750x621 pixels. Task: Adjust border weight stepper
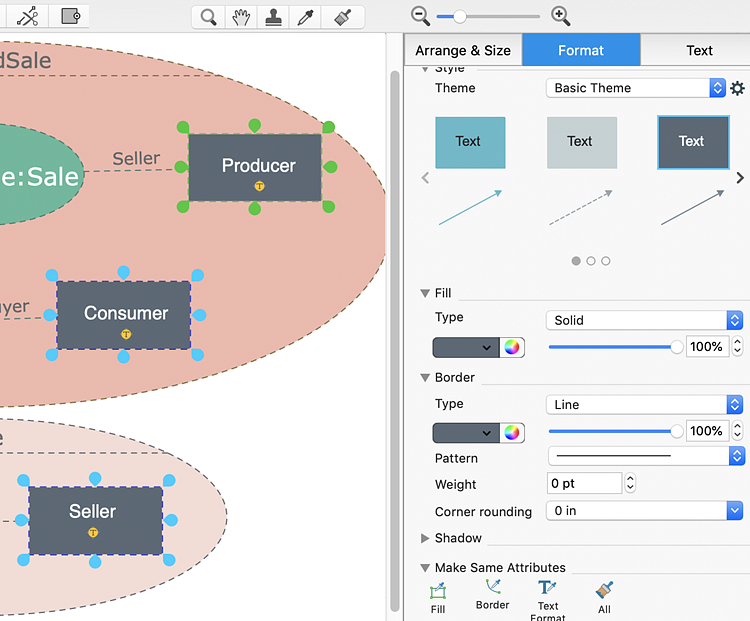tap(630, 483)
